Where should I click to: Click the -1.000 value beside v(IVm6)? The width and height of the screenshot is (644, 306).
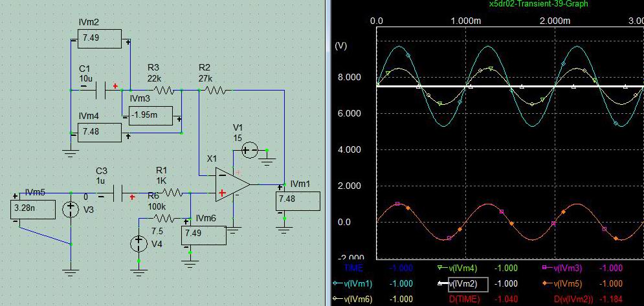click(x=401, y=299)
